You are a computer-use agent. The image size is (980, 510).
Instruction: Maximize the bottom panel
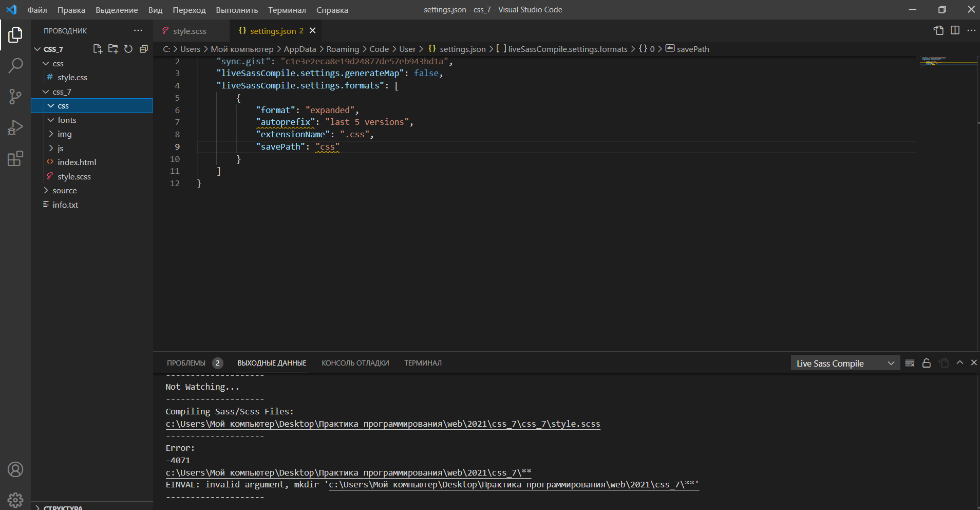coord(959,362)
